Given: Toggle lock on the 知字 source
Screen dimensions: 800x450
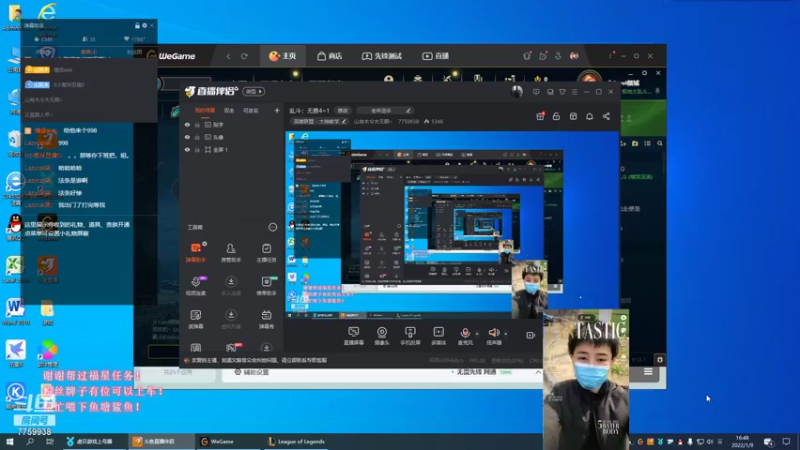Looking at the screenshot, I should 197,124.
